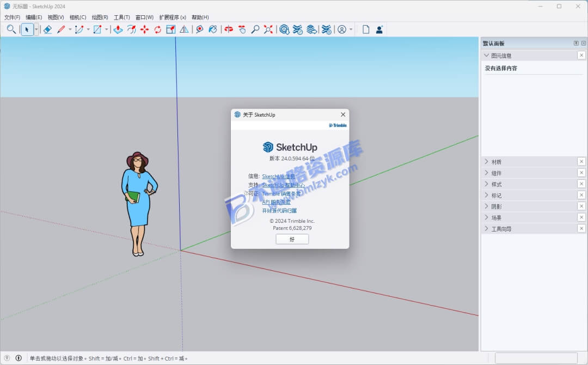Open the Arc tool dropdown arrow
The height and width of the screenshot is (365, 588).
88,29
